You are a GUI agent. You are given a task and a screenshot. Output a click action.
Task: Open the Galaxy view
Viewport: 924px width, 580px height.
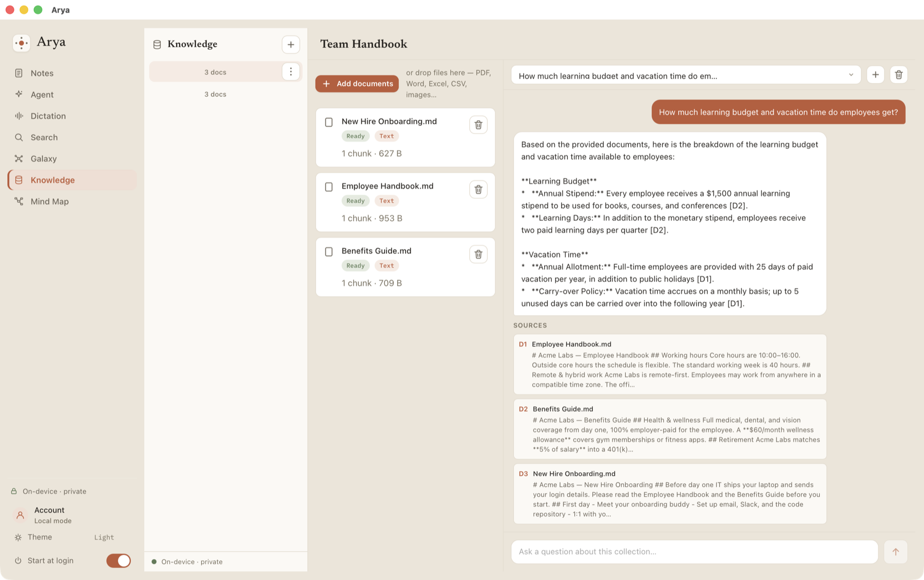[72, 159]
